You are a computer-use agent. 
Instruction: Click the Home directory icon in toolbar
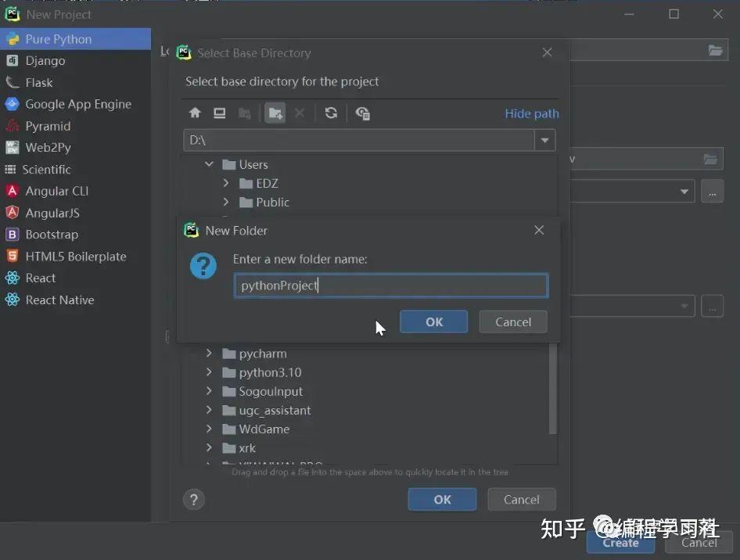[x=195, y=113]
